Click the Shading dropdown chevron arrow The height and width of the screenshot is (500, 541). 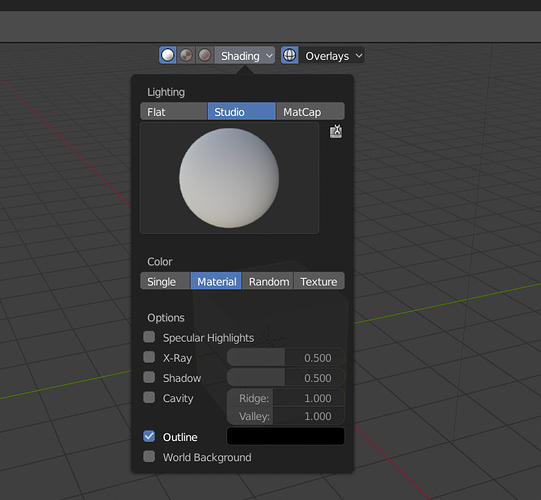[x=269, y=56]
